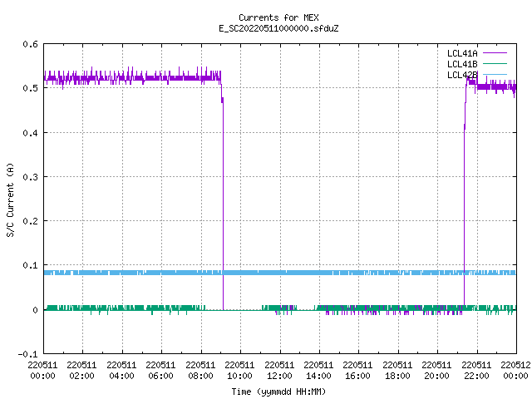Viewport: 532px width, 399px height.
Task: Click the 220511 16:00 time tick label
Action: pyautogui.click(x=358, y=371)
